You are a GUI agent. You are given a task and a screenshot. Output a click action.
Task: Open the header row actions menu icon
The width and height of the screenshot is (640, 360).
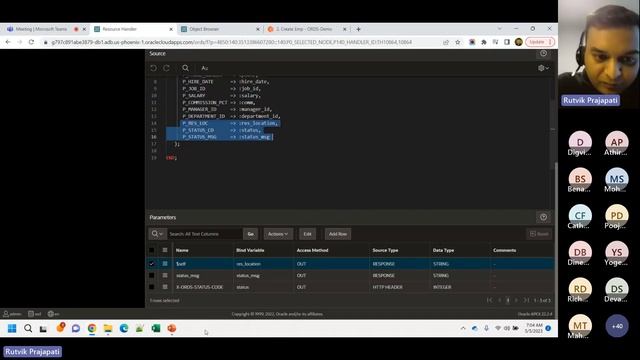(x=165, y=250)
